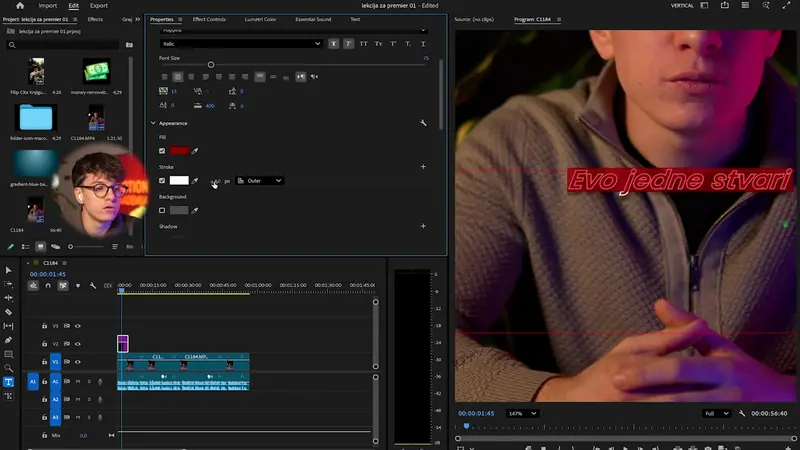Viewport: 800px width, 450px height.
Task: Open the Text tab
Action: 355,19
